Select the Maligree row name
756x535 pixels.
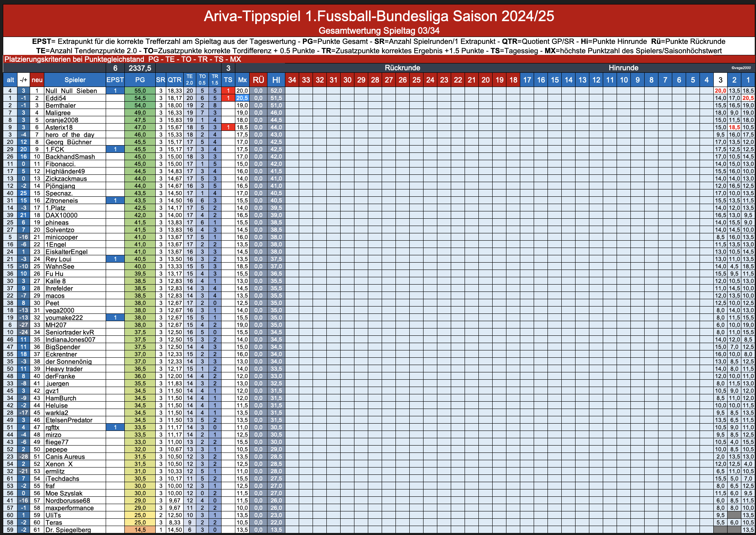click(75, 113)
